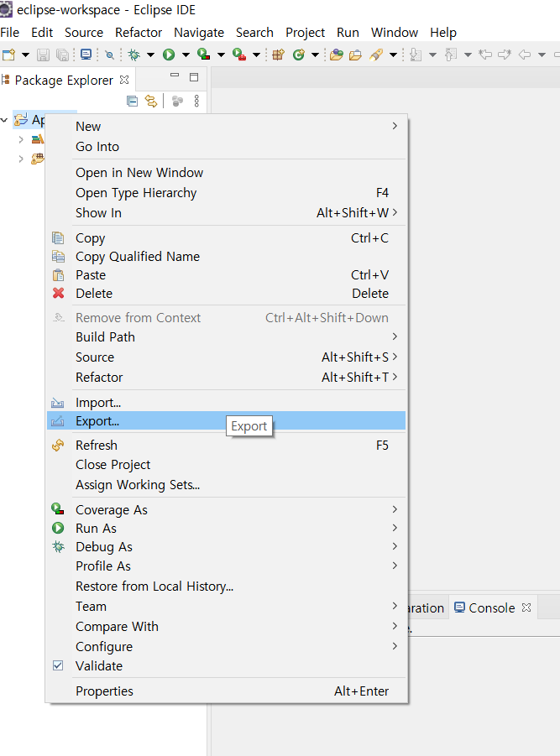Screen dimensions: 560x756
Task: Choose Copy in the context menu
Action: coord(226,238)
